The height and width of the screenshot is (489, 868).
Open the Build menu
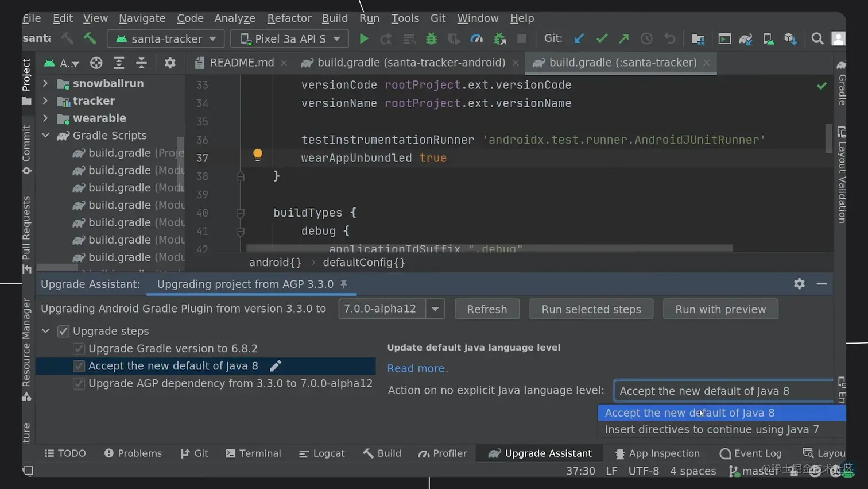pyautogui.click(x=335, y=18)
